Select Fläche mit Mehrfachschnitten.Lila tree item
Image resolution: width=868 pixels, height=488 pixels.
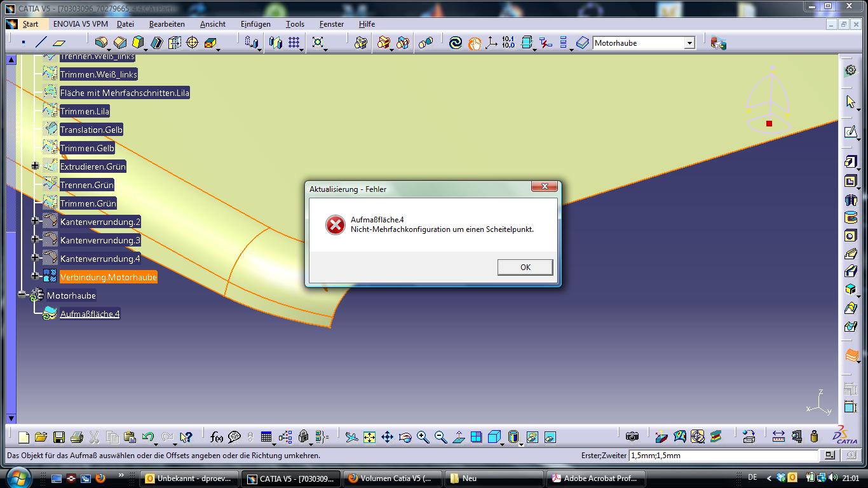click(125, 93)
